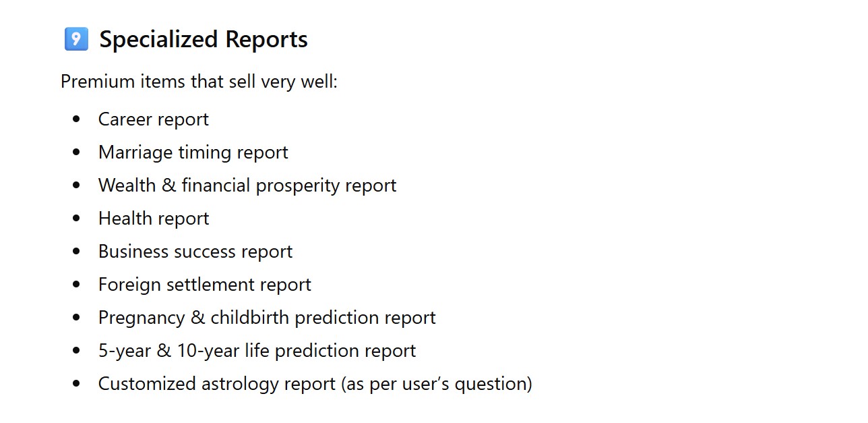The height and width of the screenshot is (423, 868).
Task: Click the bullet beside Marriage timing report
Action: (x=76, y=152)
